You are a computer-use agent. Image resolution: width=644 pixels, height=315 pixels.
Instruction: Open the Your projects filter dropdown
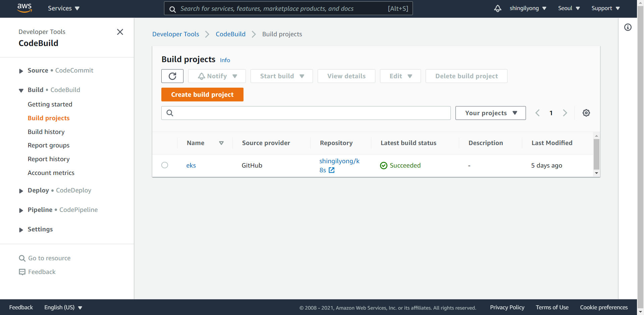pyautogui.click(x=491, y=113)
